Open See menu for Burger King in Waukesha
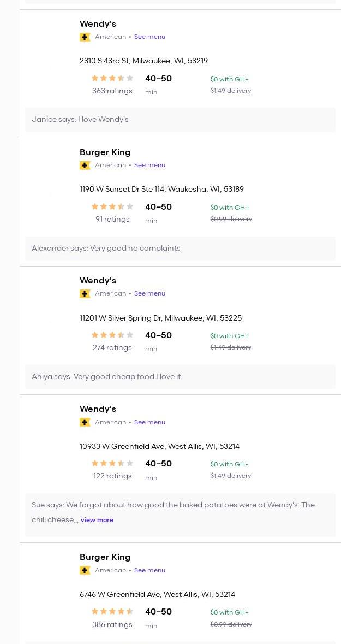 click(149, 165)
